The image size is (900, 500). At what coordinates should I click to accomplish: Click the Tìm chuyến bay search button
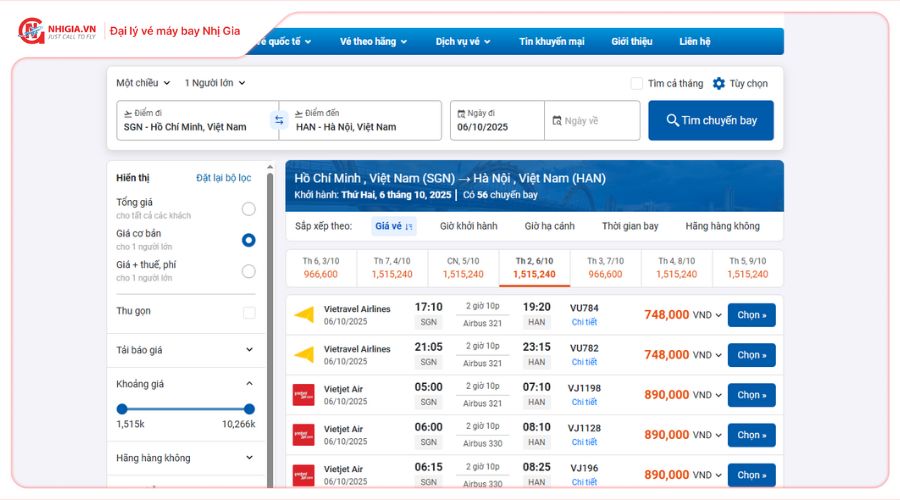[711, 121]
